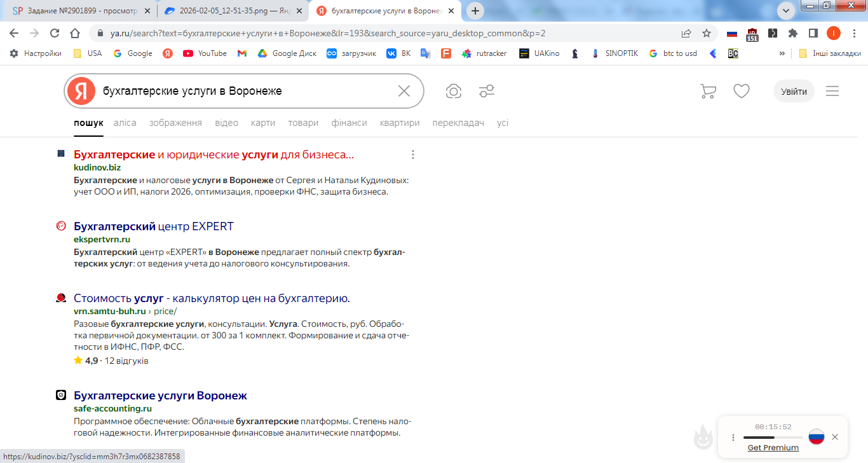This screenshot has height=463, width=868.
Task: Open the tab search dropdown arrow
Action: coord(786,10)
